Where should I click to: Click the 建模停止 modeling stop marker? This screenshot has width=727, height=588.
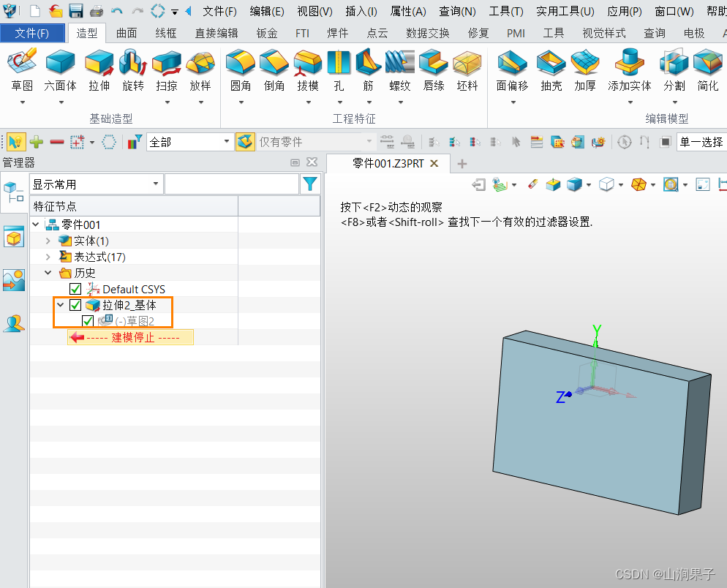pos(130,337)
